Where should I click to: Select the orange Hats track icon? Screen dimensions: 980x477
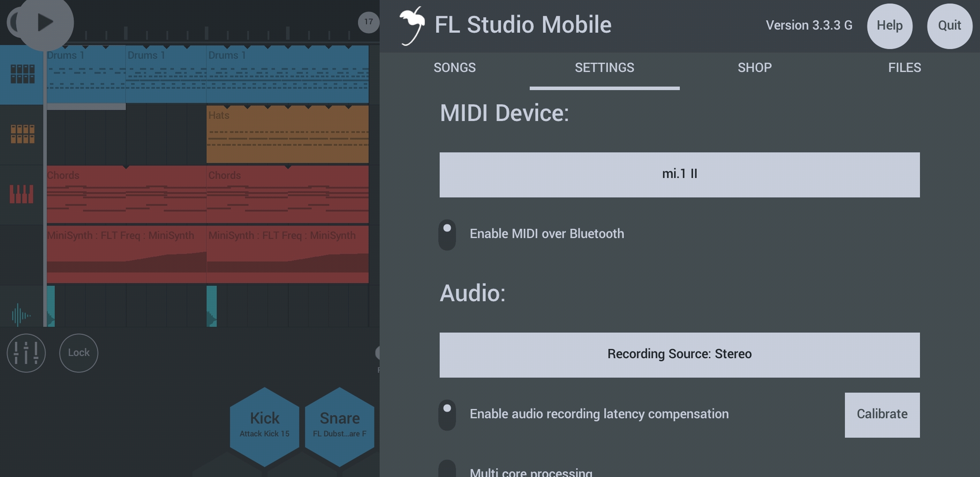coord(22,134)
